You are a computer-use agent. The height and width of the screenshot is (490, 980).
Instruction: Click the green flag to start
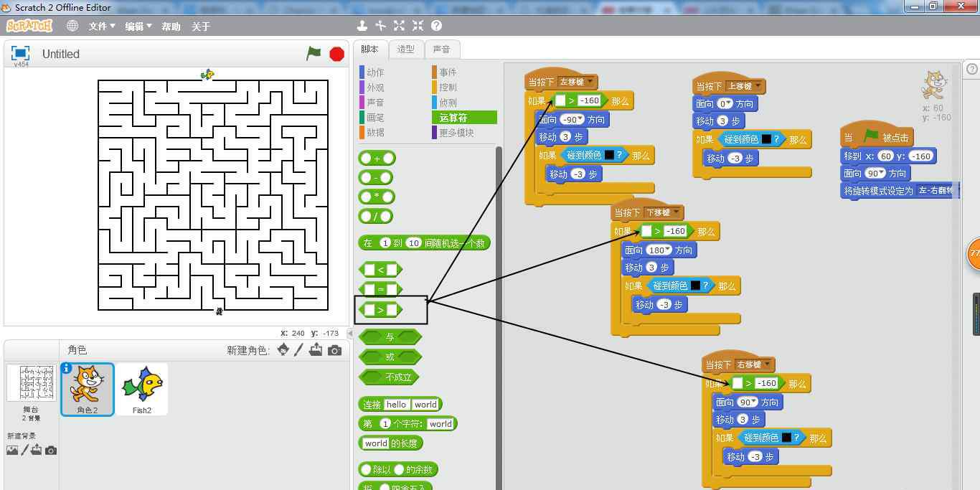click(314, 53)
